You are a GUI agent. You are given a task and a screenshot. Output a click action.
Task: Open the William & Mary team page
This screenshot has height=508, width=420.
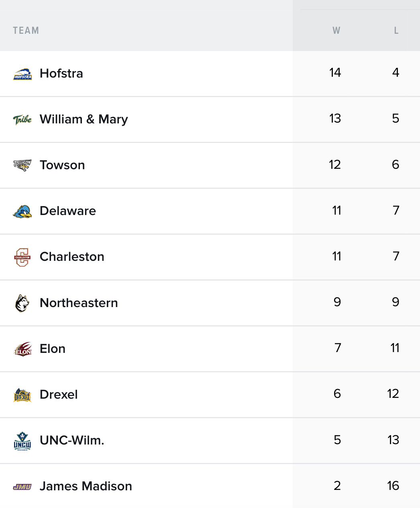84,119
